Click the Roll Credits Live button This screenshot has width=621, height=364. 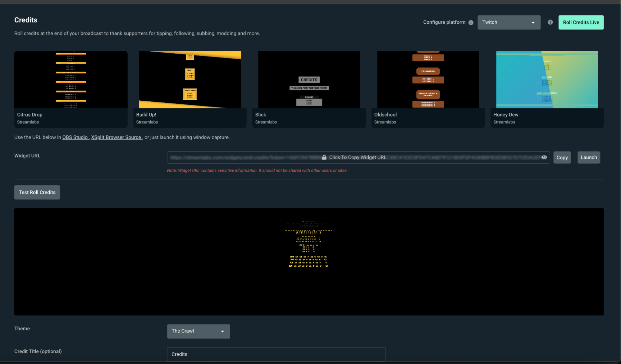(x=581, y=22)
